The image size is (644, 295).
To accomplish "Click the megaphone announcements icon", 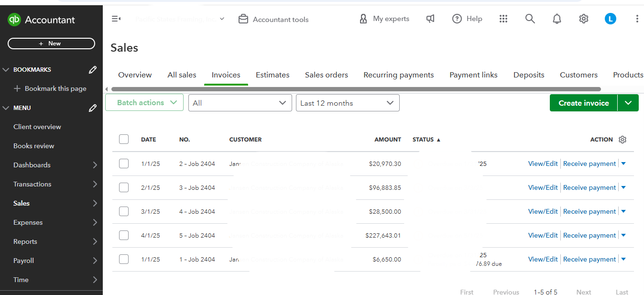I will tap(430, 19).
